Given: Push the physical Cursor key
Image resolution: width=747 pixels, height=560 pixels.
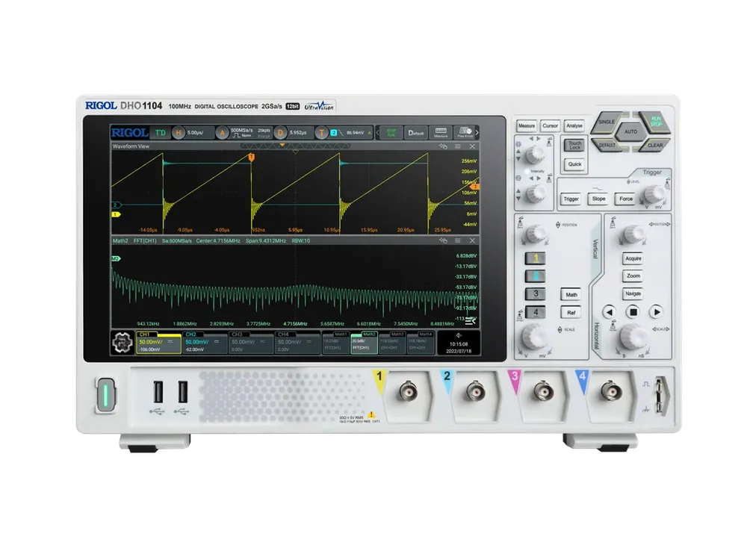Looking at the screenshot, I should tap(551, 126).
